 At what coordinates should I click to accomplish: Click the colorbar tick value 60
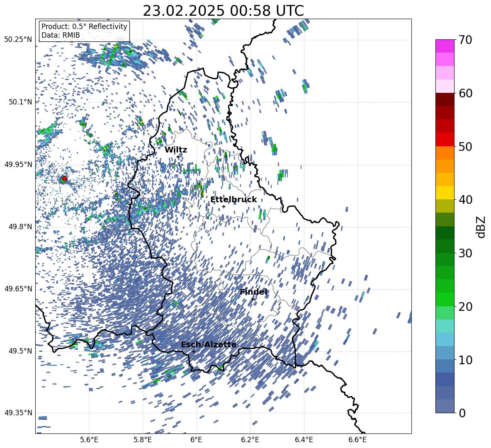(x=465, y=93)
